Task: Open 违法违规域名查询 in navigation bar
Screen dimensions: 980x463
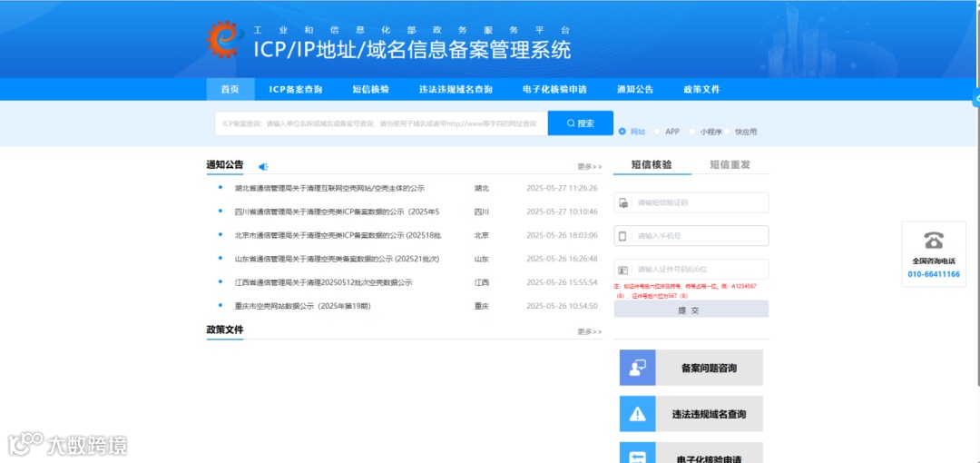Action: (x=456, y=90)
